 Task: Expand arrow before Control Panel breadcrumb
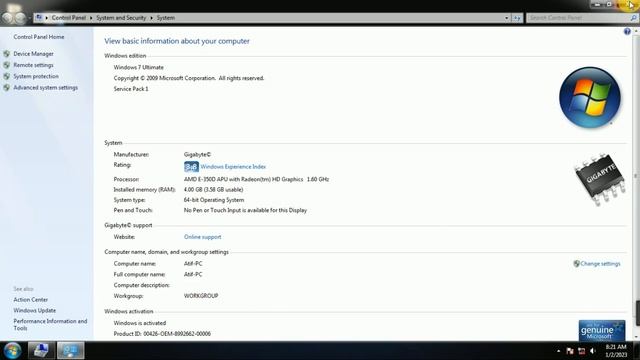coord(47,18)
